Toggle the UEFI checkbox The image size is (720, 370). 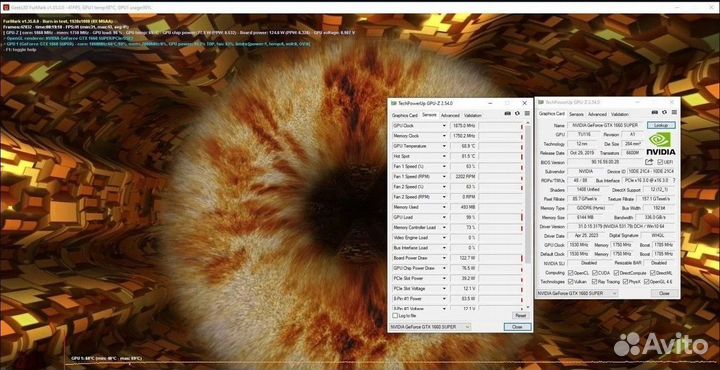660,162
